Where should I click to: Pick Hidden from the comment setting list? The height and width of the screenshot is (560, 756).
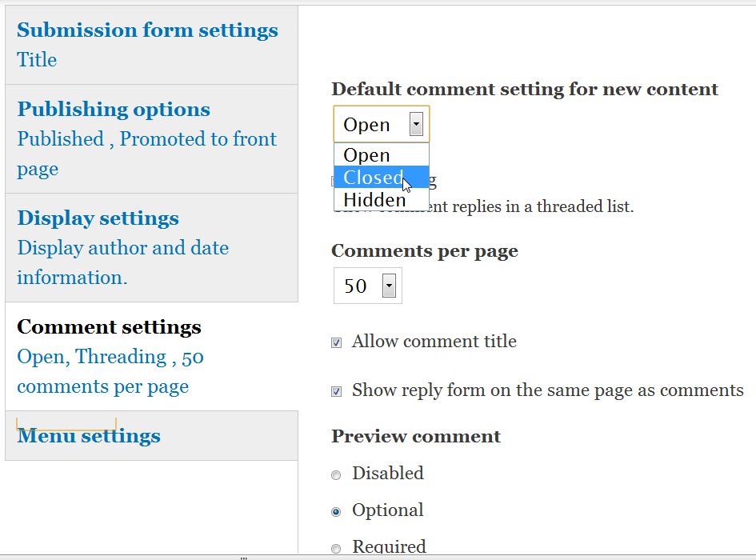pos(375,199)
